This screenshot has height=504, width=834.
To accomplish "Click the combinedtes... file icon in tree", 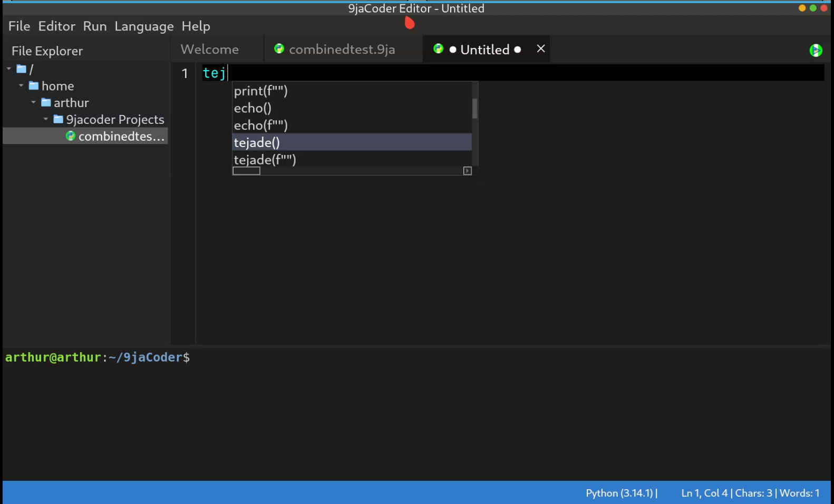I will coord(71,137).
